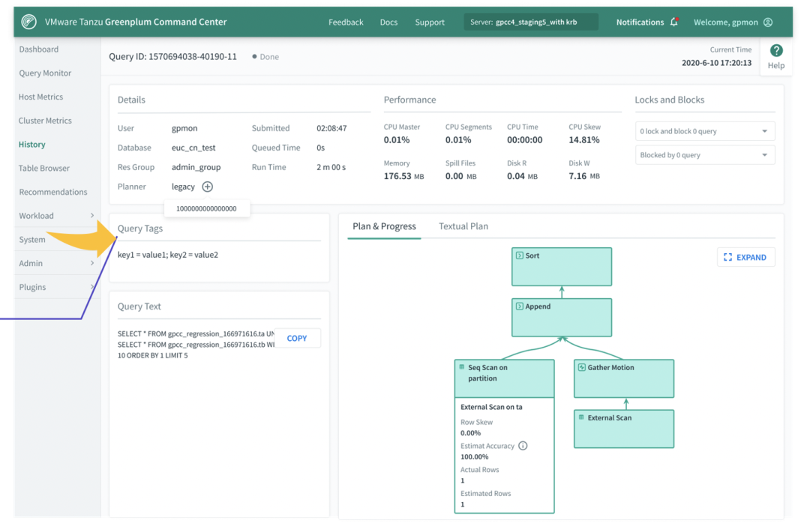Image resolution: width=810 pixels, height=532 pixels.
Task: Click the user profile avatar icon
Action: pyautogui.click(x=768, y=22)
